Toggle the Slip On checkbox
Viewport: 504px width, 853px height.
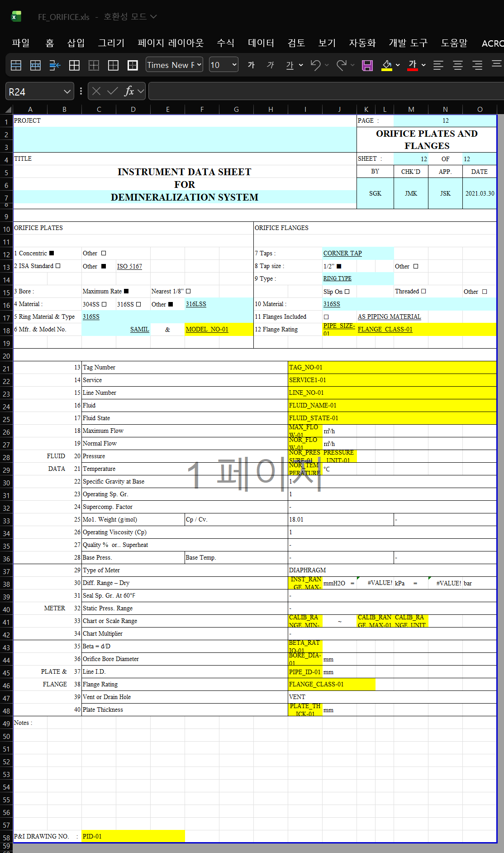pyautogui.click(x=347, y=292)
